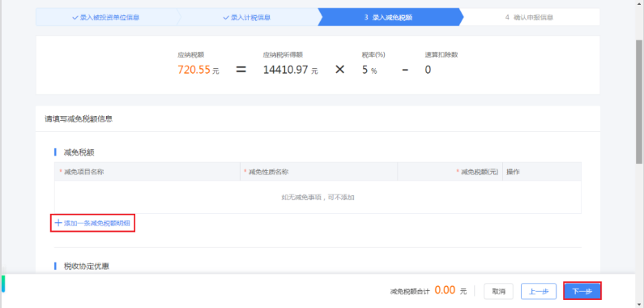644x308 pixels.
Task: Click the 减免性质名称 column header
Action: pos(318,172)
